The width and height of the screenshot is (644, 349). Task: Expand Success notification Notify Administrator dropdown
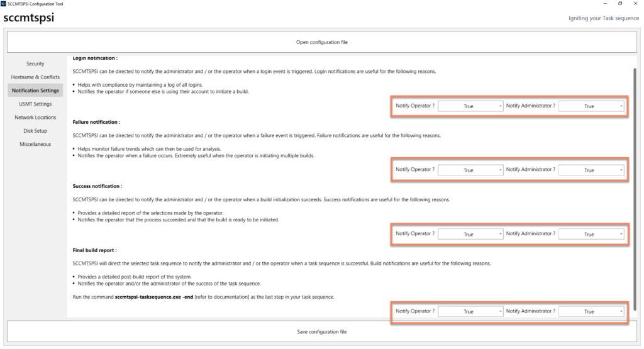point(591,234)
